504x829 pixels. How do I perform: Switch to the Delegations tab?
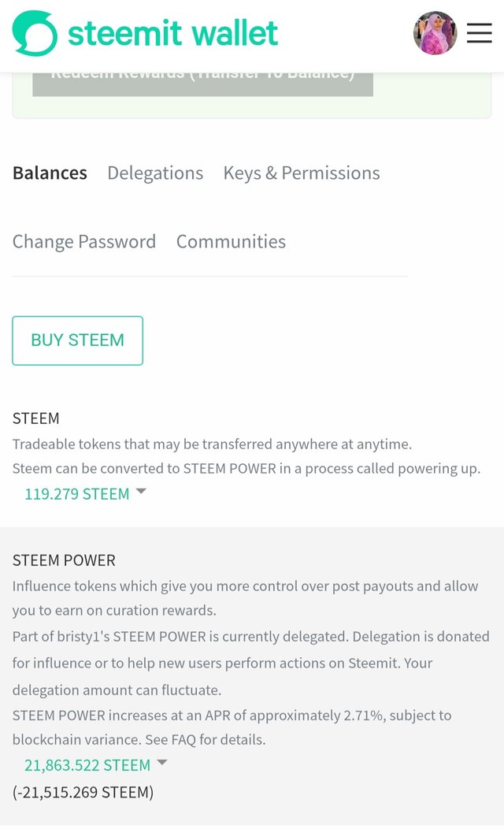tap(155, 173)
